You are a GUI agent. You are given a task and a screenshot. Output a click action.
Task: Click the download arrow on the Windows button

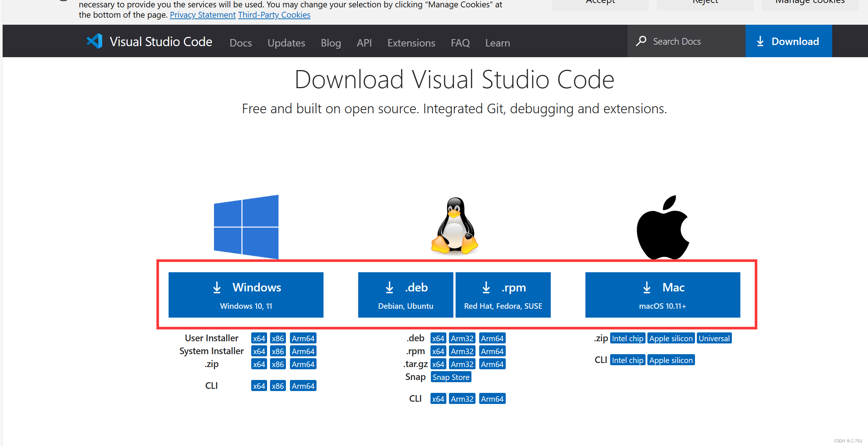217,287
